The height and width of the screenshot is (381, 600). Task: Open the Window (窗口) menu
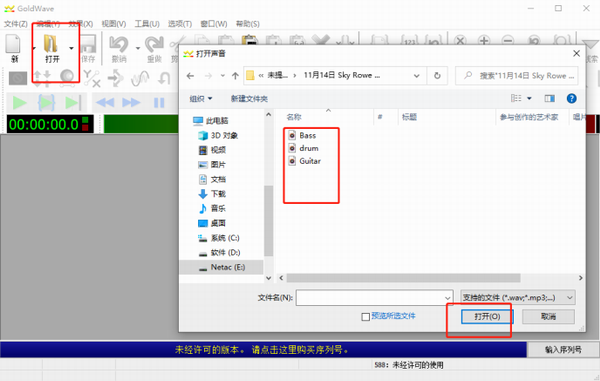point(214,24)
